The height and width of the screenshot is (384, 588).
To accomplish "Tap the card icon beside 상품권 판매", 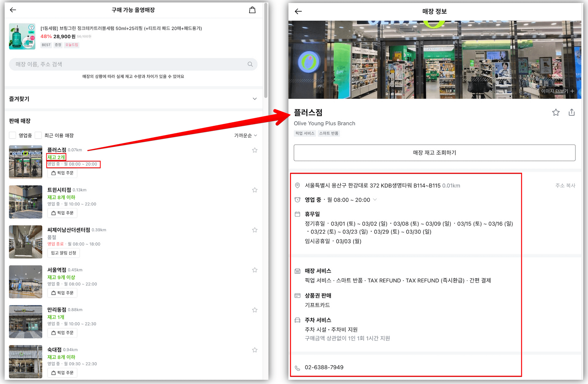I will pos(297,296).
